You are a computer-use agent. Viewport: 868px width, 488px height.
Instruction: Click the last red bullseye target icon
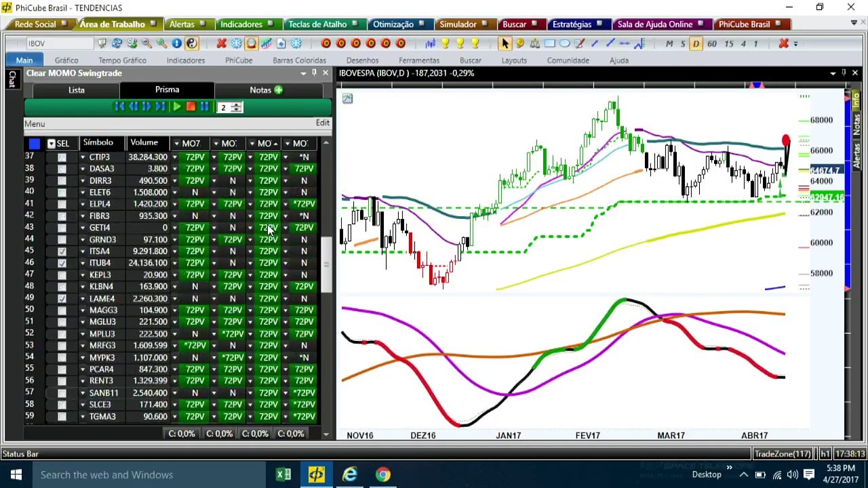401,43
